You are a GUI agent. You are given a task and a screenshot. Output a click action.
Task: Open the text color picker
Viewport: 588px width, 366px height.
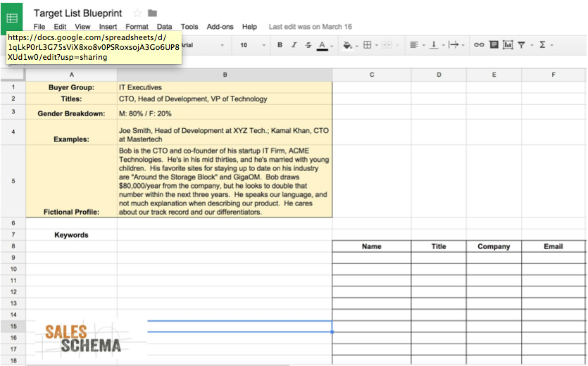pyautogui.click(x=322, y=45)
